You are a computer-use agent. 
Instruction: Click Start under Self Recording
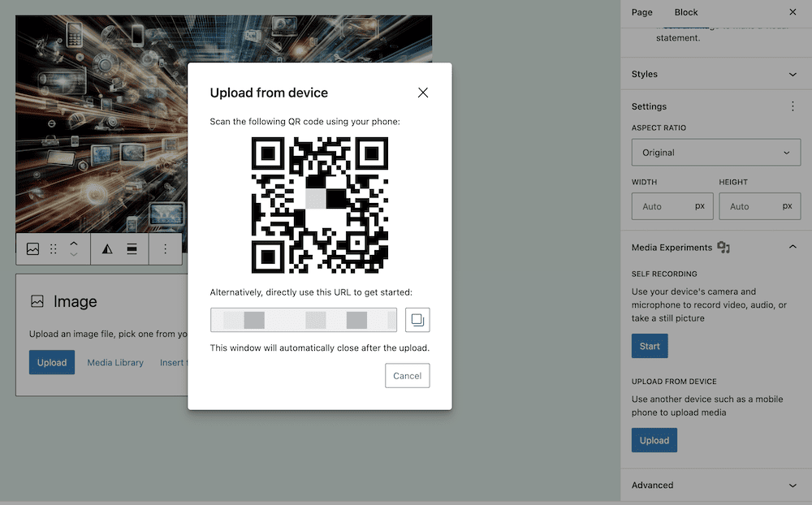(649, 345)
